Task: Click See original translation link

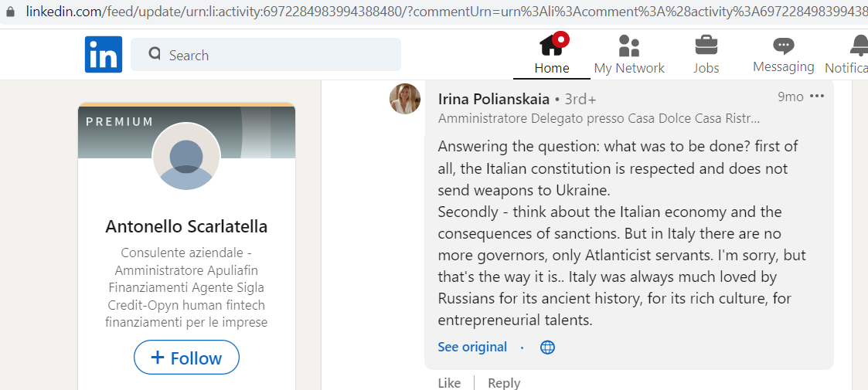Action: pyautogui.click(x=472, y=347)
